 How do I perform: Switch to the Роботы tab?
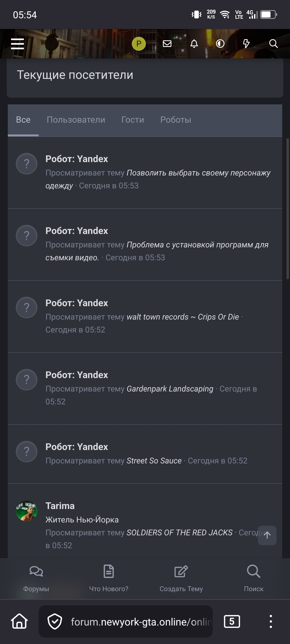(176, 120)
